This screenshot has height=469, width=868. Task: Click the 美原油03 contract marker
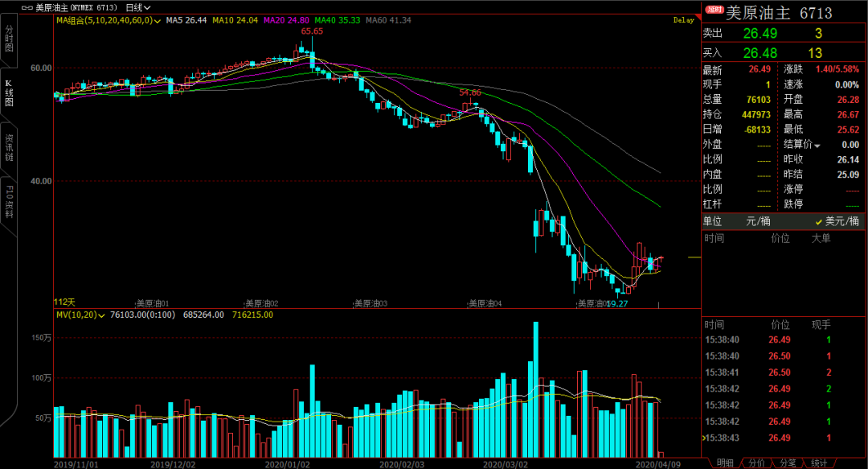(371, 304)
